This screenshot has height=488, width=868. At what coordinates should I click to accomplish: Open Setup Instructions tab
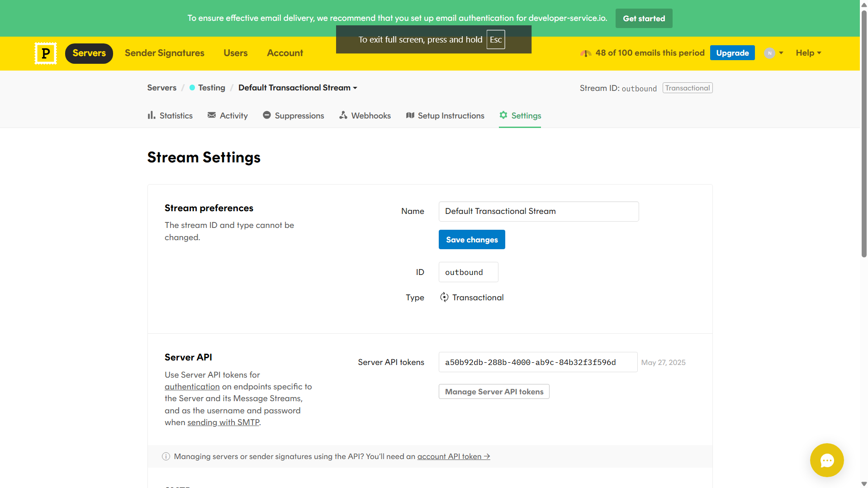click(x=445, y=116)
